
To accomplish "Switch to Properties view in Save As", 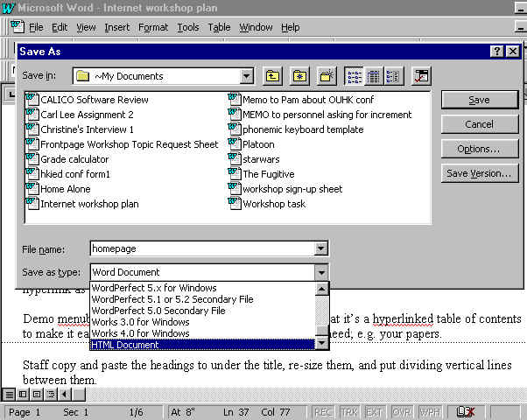I will (393, 76).
